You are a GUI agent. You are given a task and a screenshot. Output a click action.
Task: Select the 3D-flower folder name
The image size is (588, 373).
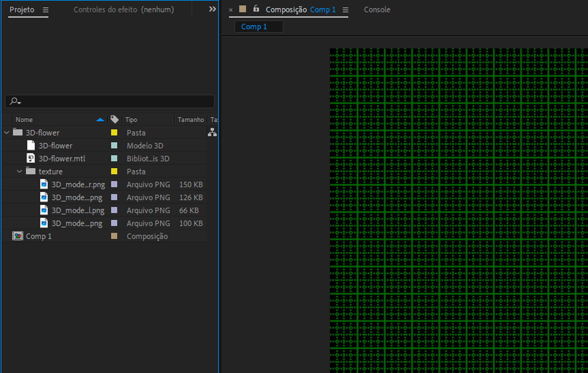43,133
